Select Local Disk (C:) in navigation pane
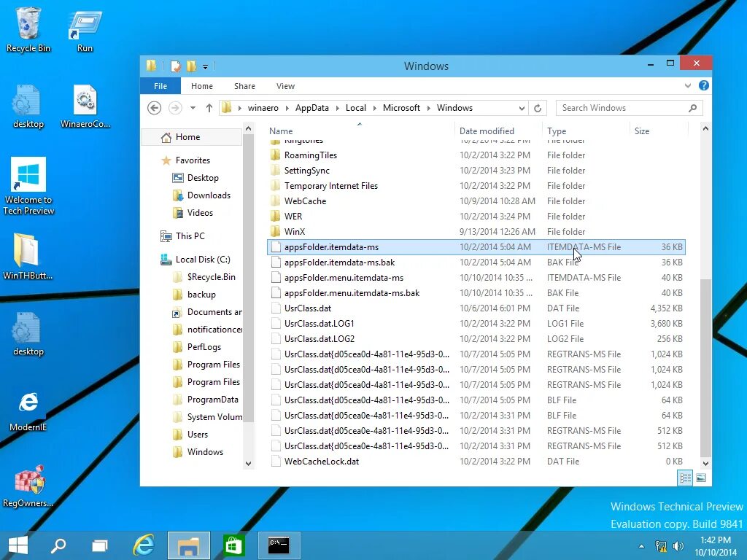This screenshot has height=560, width=747. pos(203,260)
